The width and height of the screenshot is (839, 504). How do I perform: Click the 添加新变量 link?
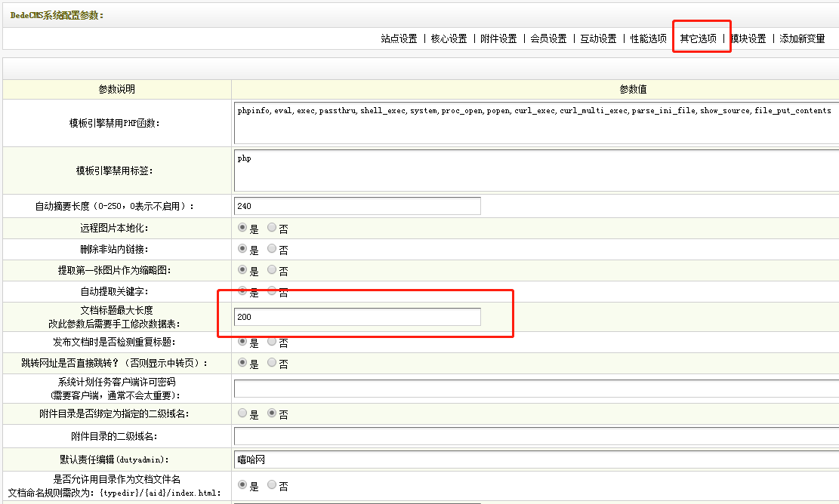[x=802, y=38]
